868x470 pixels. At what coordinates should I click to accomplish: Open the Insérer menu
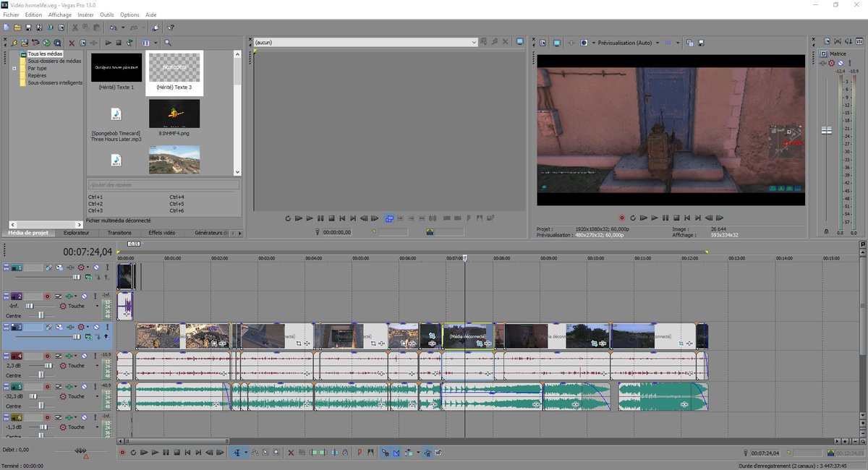[x=85, y=14]
